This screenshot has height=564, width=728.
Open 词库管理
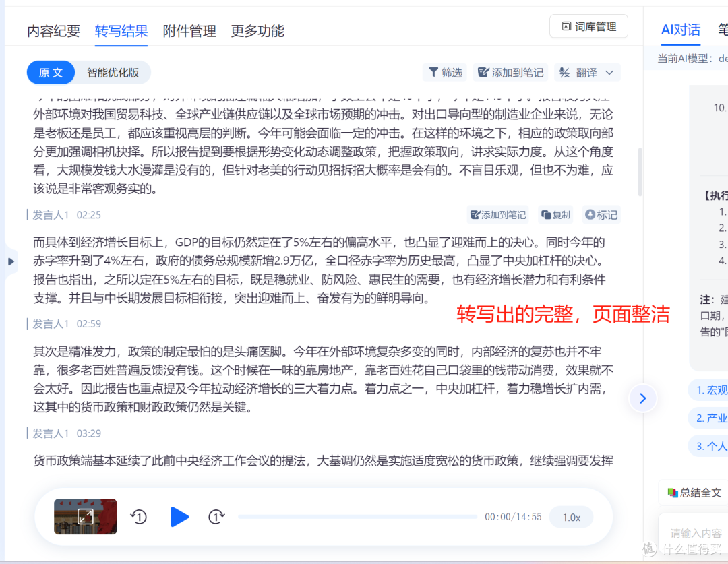588,26
